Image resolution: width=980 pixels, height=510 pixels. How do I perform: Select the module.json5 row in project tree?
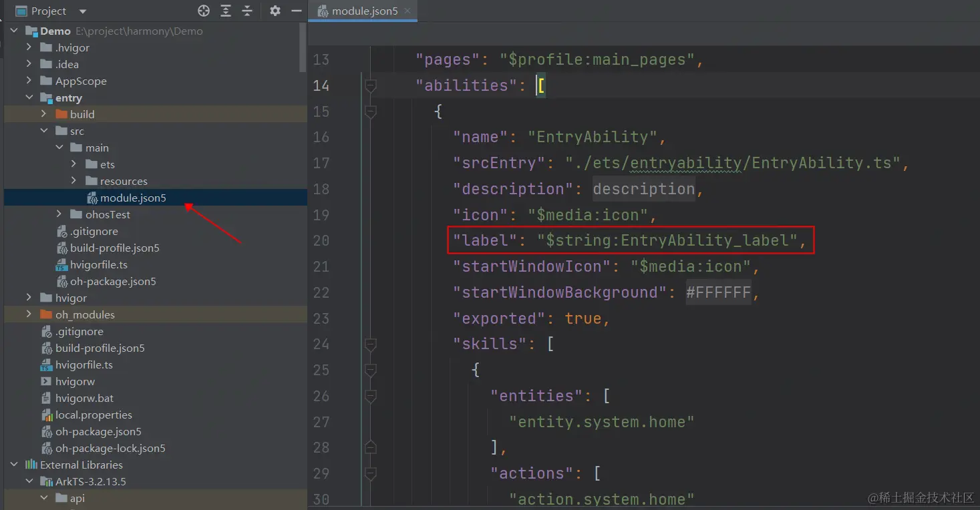click(156, 198)
